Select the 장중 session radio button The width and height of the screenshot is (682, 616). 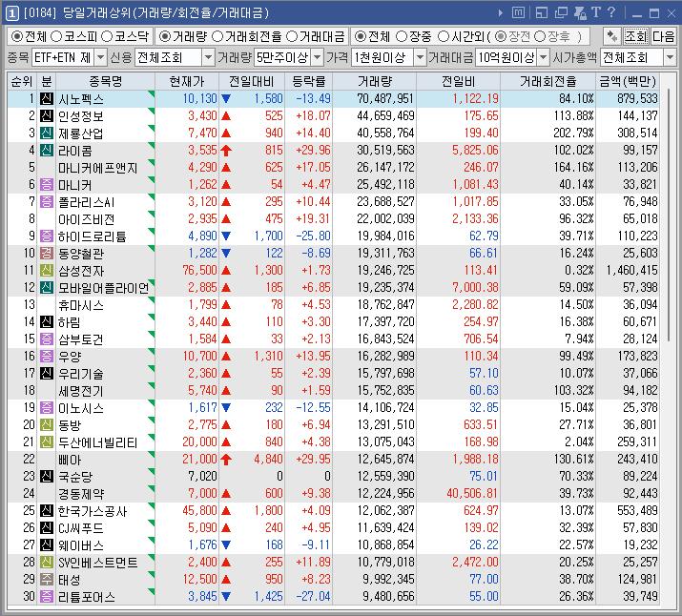pos(402,36)
